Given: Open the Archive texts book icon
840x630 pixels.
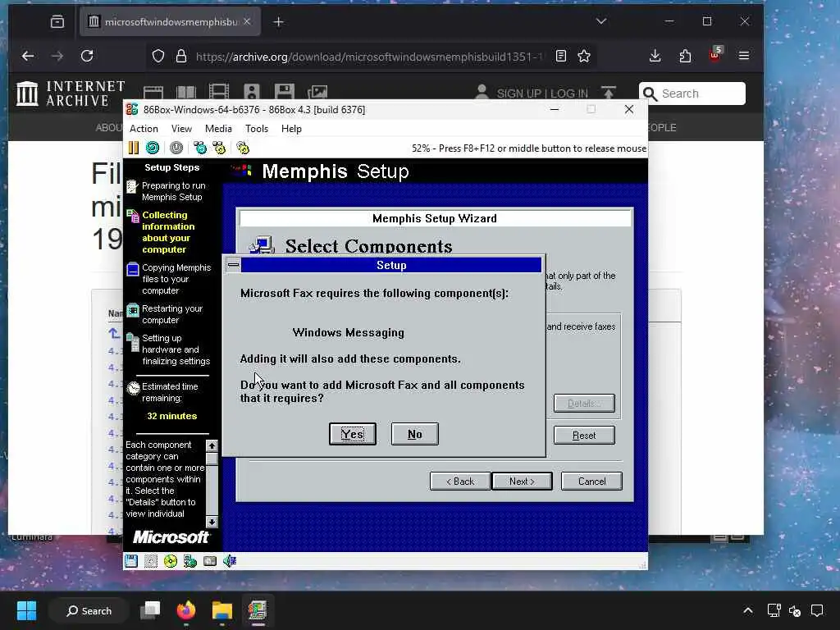Looking at the screenshot, I should (186, 93).
